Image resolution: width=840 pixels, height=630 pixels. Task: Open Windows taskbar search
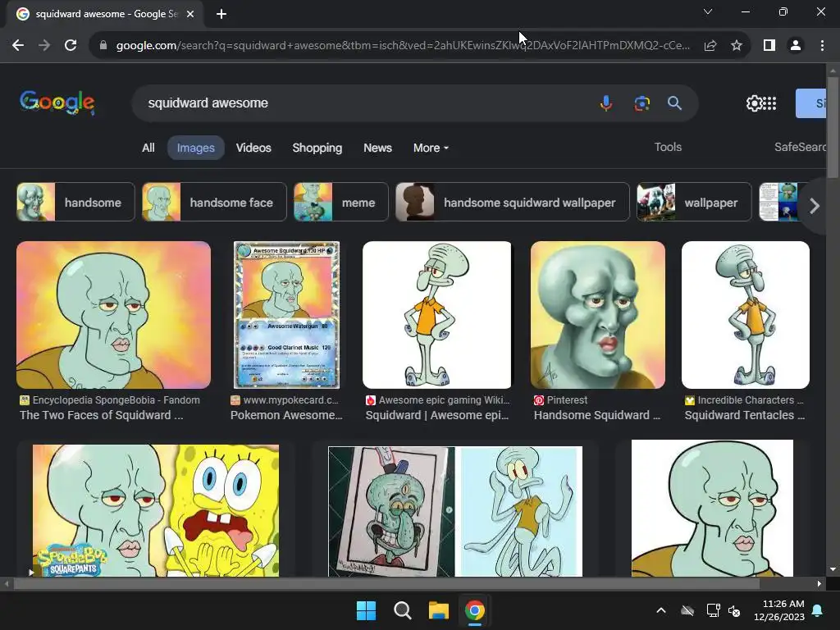(402, 610)
